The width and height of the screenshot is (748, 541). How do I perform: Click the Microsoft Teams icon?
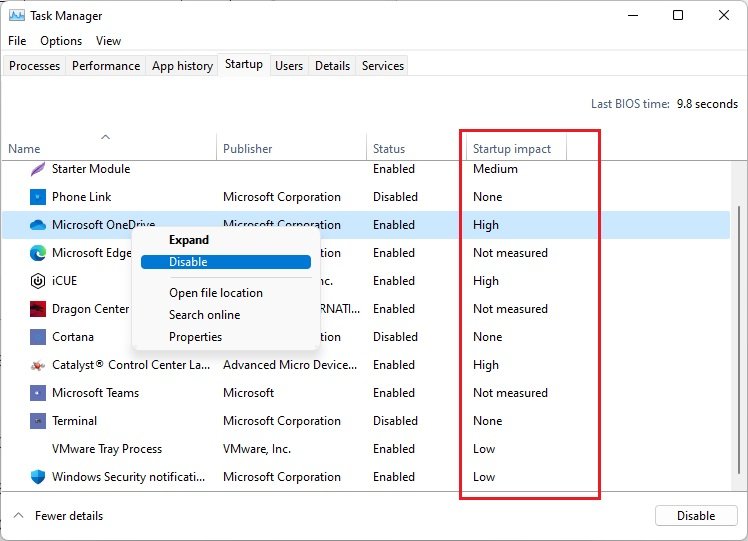[x=38, y=393]
